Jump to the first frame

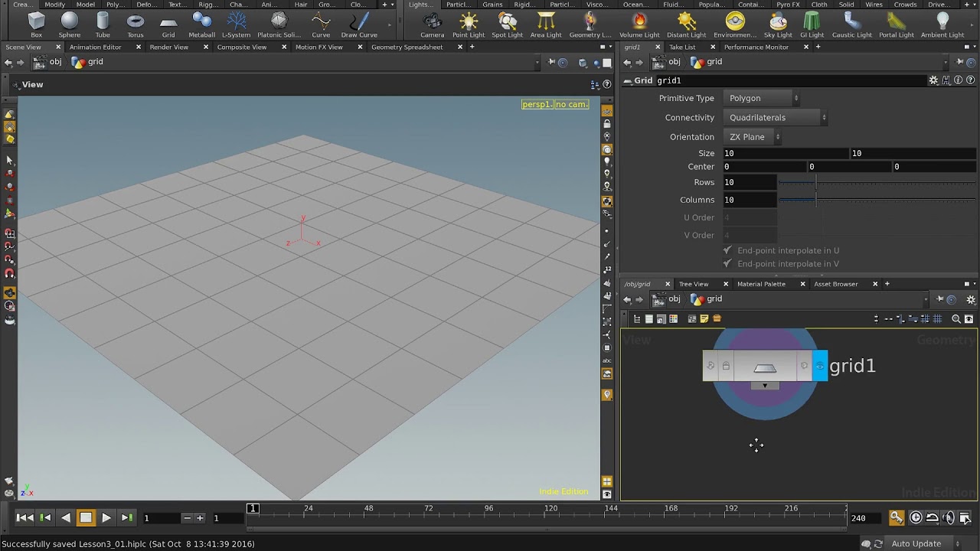click(x=24, y=518)
